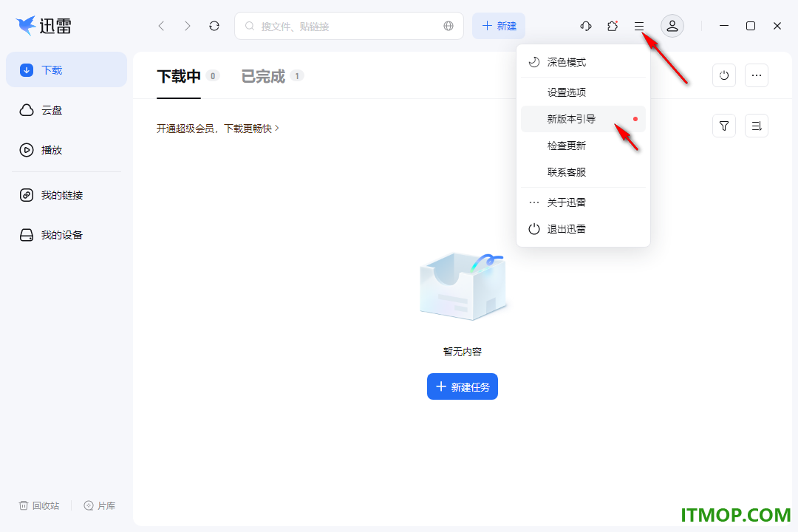Open 我的设备 in the sidebar
This screenshot has width=798, height=532.
pyautogui.click(x=66, y=235)
